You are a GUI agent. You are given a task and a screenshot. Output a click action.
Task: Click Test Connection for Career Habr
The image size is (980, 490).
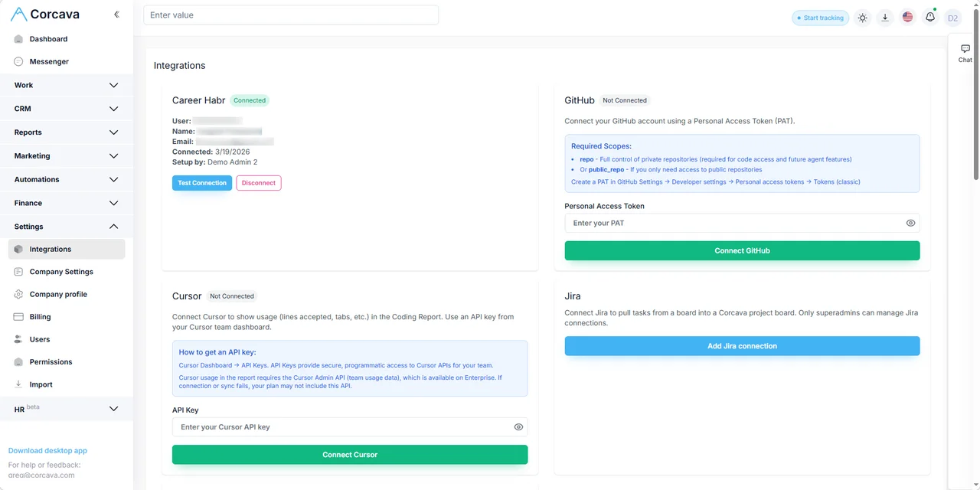pyautogui.click(x=202, y=183)
